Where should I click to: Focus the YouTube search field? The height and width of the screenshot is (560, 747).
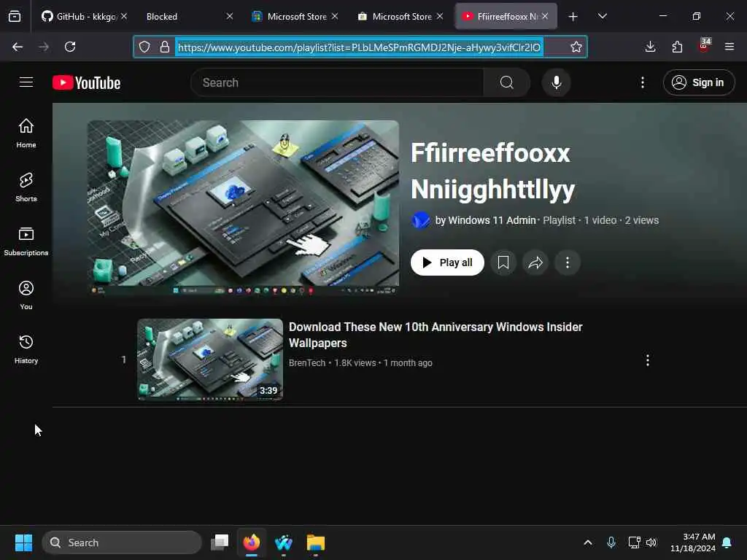point(337,82)
